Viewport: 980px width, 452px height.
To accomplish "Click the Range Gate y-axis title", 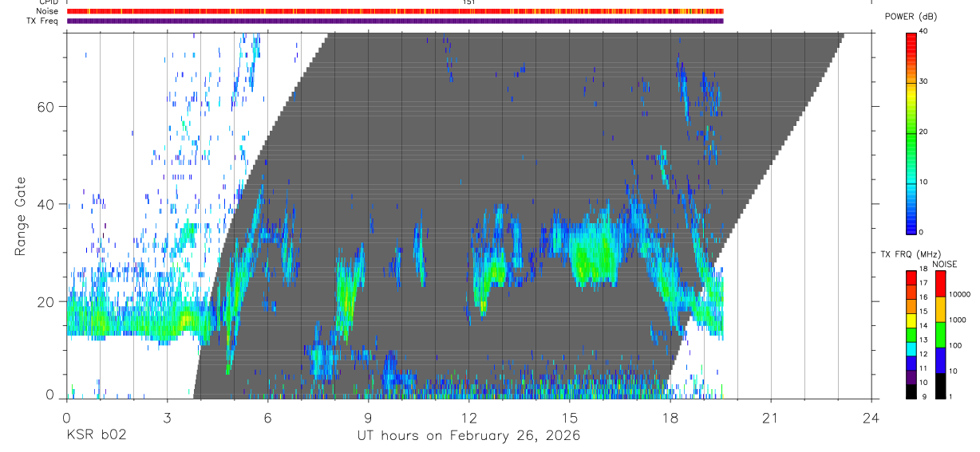I will tap(22, 217).
